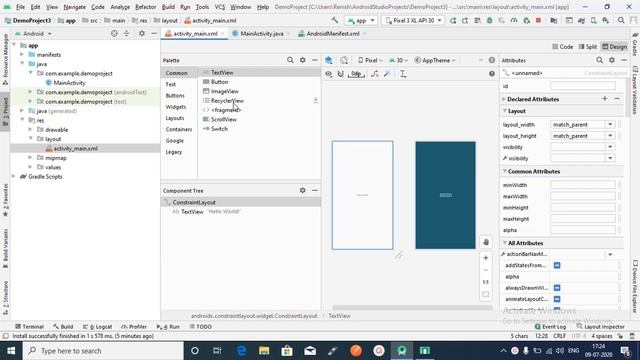The height and width of the screenshot is (360, 640).
Task: Toggle the autoconnect magnet icon
Action: (340, 74)
